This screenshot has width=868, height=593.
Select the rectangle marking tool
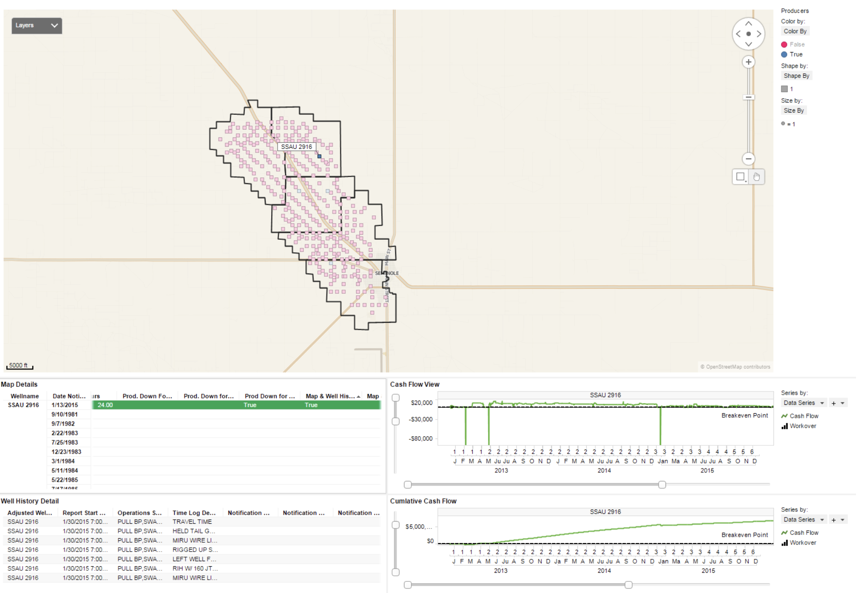point(740,177)
